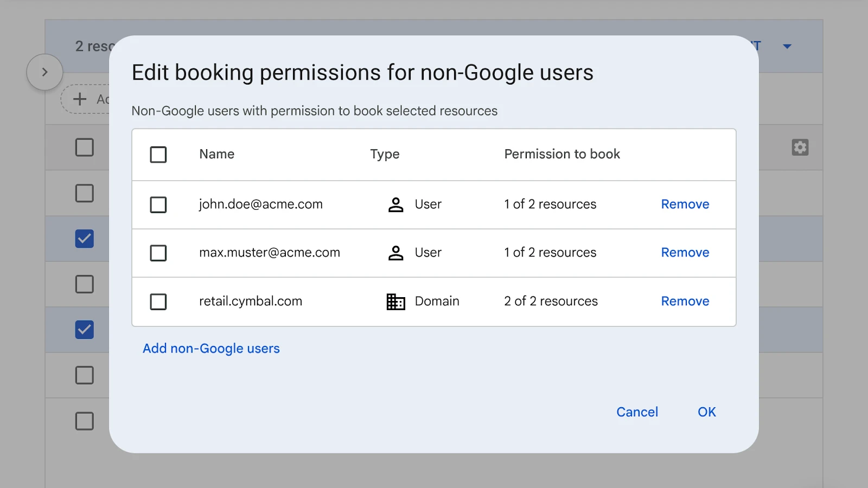Image resolution: width=868 pixels, height=488 pixels.
Task: Click the domain building icon for retail.cymbal.com
Action: (x=395, y=301)
